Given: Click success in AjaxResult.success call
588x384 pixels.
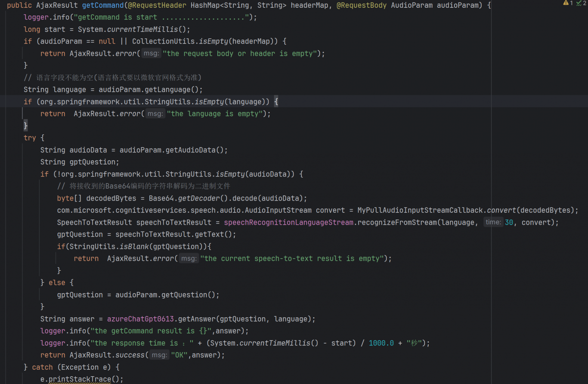Looking at the screenshot, I should [x=130, y=355].
